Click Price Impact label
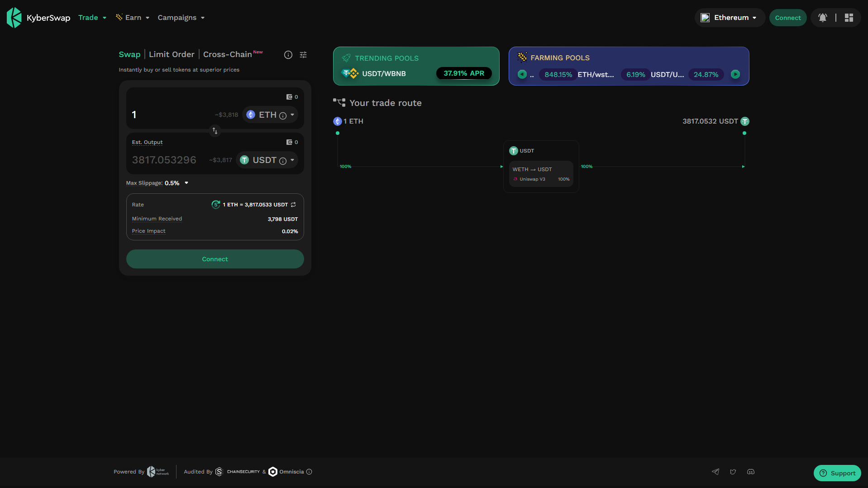 pyautogui.click(x=148, y=231)
